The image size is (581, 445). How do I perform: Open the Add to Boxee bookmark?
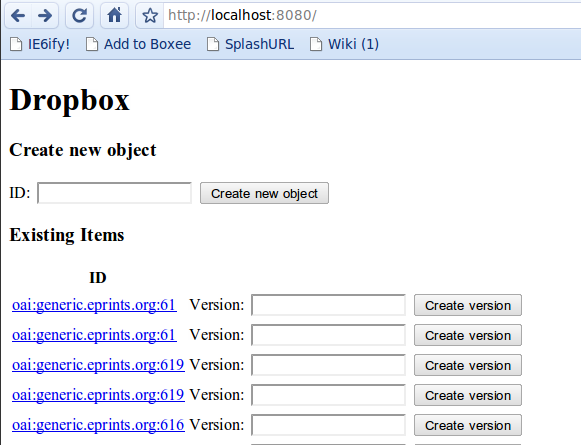(x=138, y=44)
